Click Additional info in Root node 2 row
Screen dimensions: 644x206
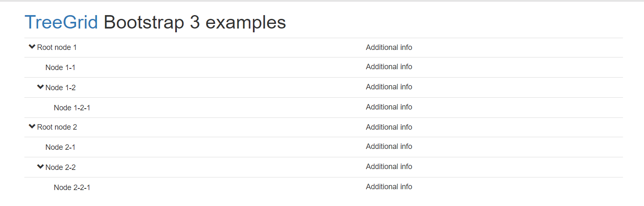pyautogui.click(x=389, y=127)
